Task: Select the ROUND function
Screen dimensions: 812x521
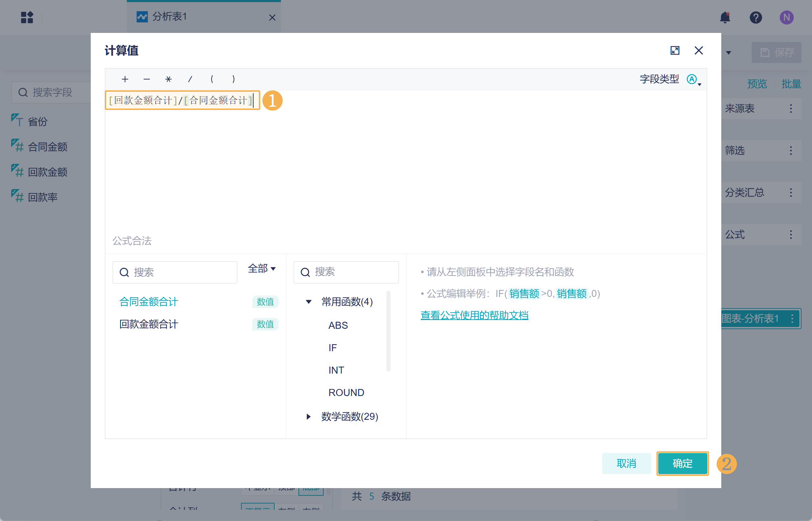Action: tap(346, 393)
